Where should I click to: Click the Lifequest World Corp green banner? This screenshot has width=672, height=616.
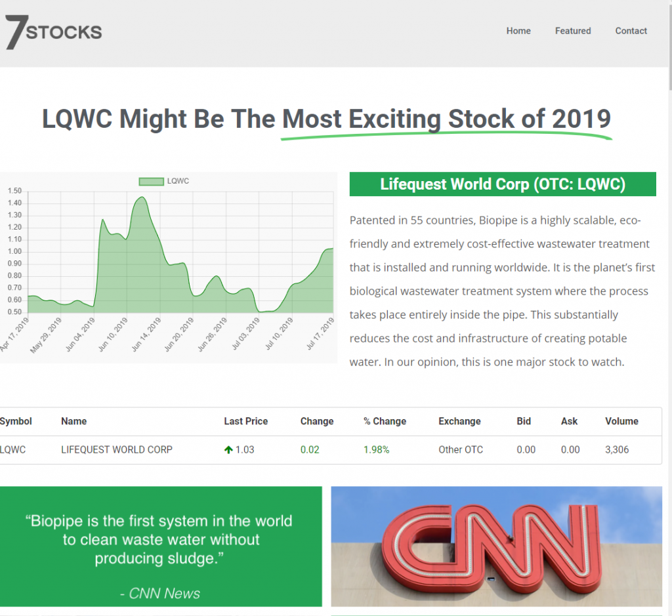pyautogui.click(x=503, y=184)
